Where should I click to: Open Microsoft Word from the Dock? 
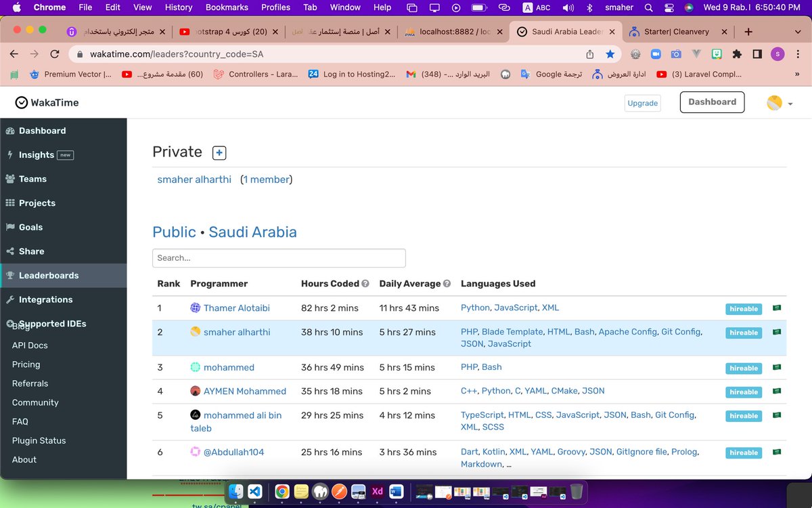click(x=396, y=491)
